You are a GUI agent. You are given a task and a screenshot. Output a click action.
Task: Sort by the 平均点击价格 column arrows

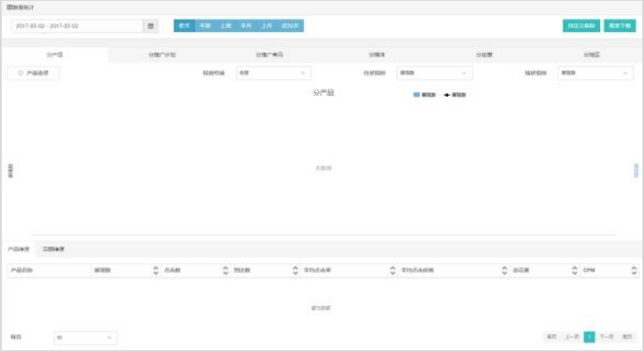tap(504, 270)
